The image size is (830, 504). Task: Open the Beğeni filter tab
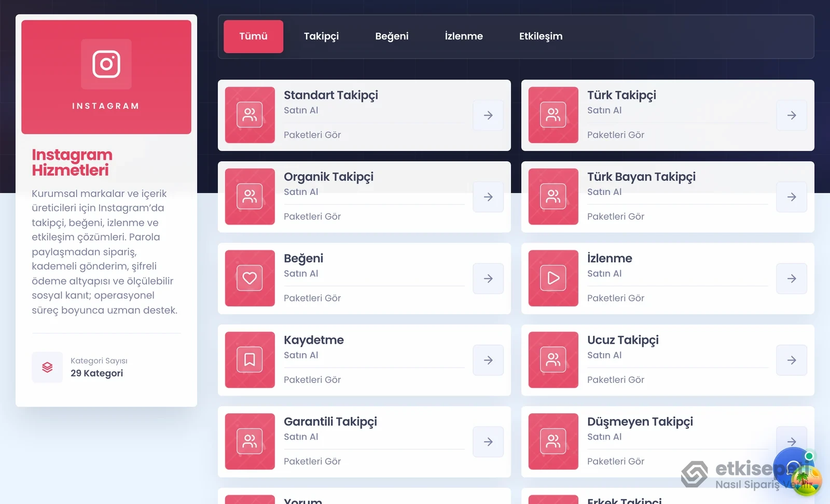(392, 36)
